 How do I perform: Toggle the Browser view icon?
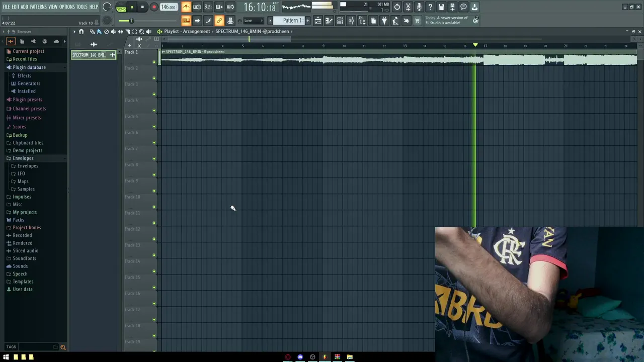362,21
